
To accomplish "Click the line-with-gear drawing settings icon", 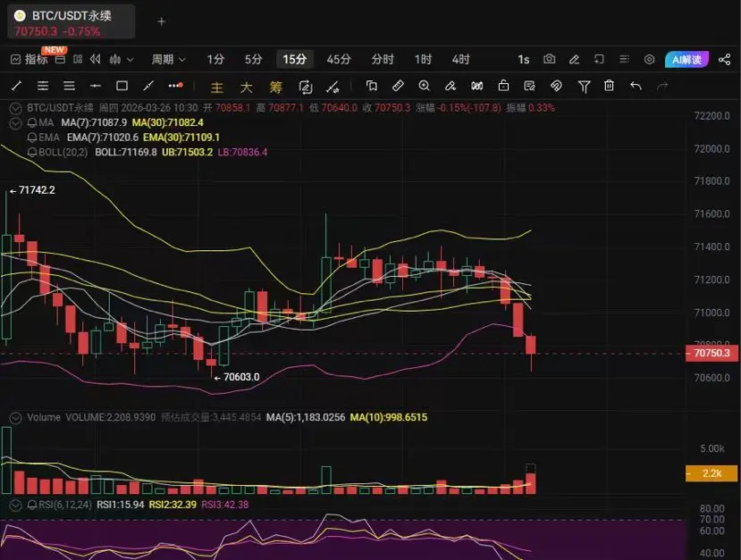I will pyautogui.click(x=333, y=87).
